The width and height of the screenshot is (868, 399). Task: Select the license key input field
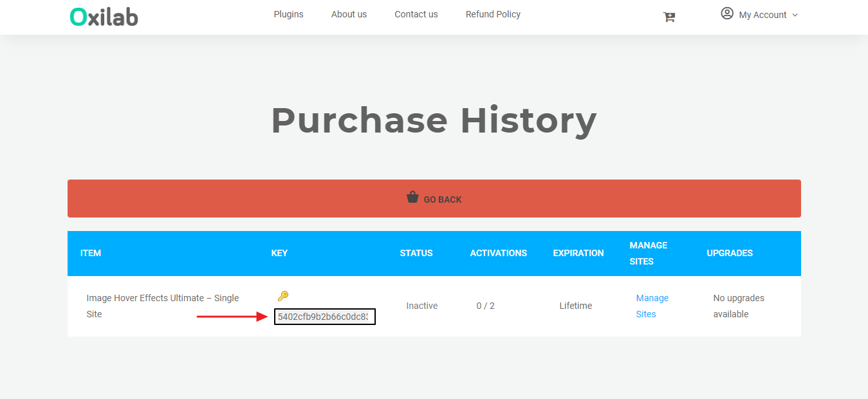tap(325, 317)
